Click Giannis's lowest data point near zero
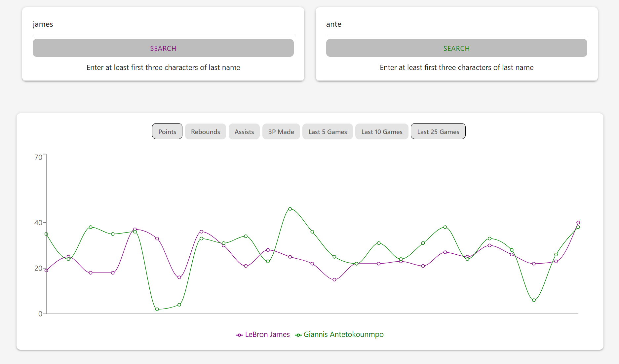 click(157, 309)
